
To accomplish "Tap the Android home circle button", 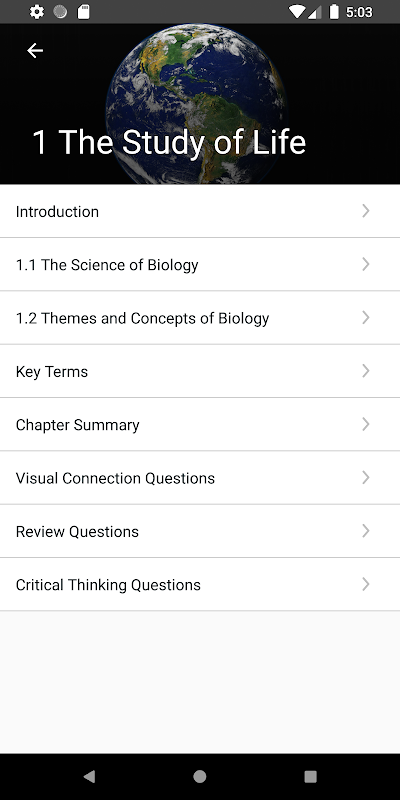I will (x=199, y=777).
